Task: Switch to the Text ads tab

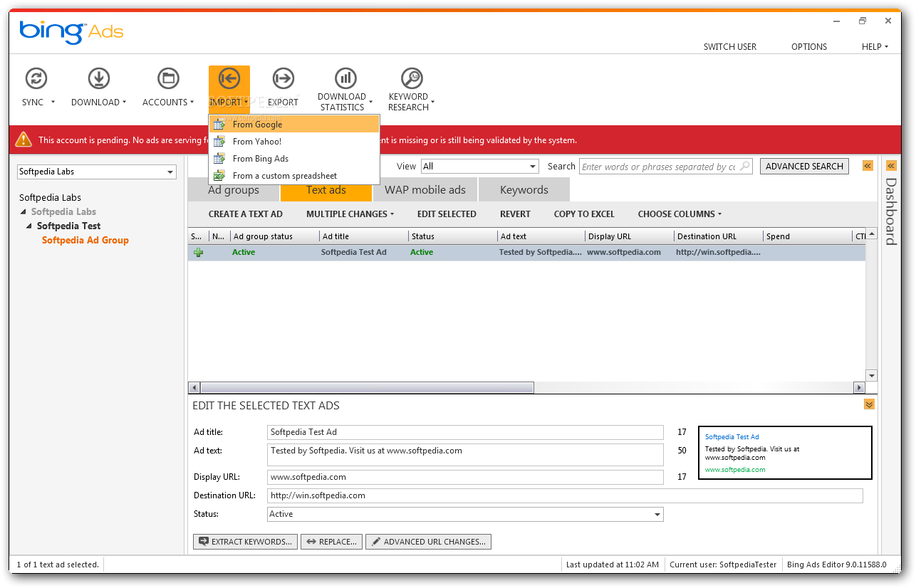Action: (x=326, y=190)
